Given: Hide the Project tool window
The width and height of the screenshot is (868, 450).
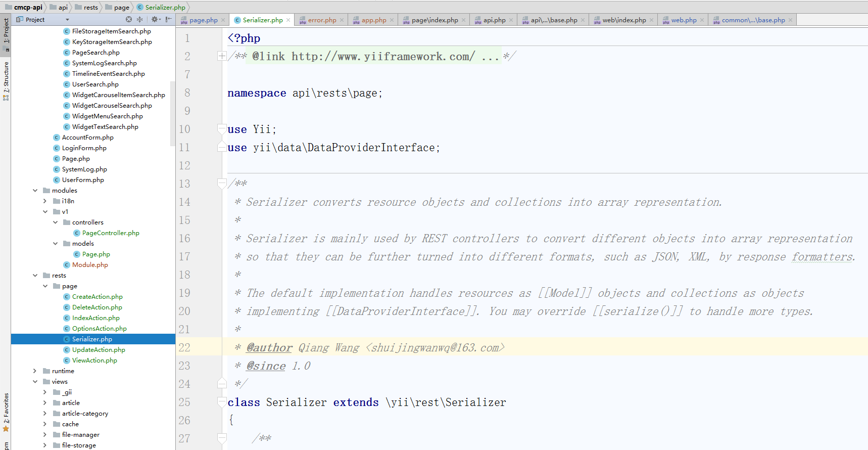Looking at the screenshot, I should 169,20.
